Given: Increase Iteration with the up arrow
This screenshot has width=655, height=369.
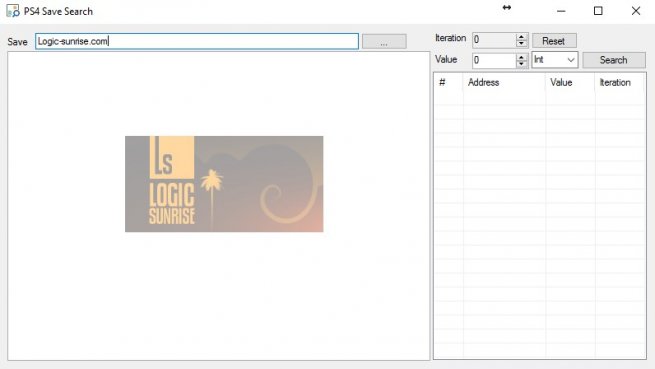Looking at the screenshot, I should (x=521, y=37).
